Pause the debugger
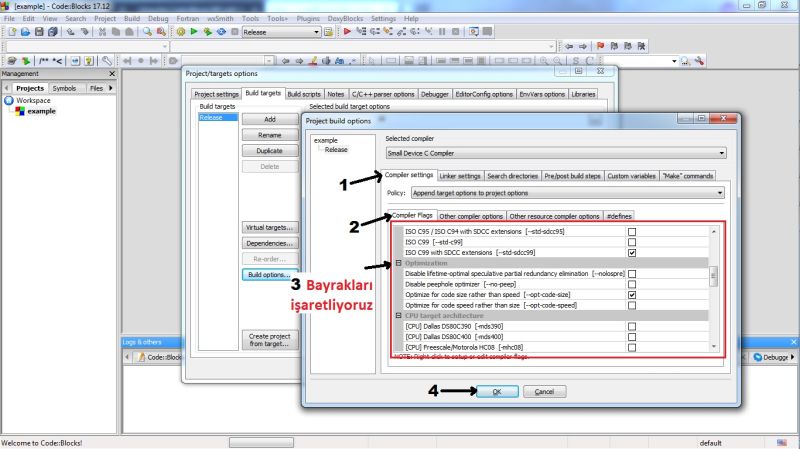800x449 pixels. coord(442,32)
